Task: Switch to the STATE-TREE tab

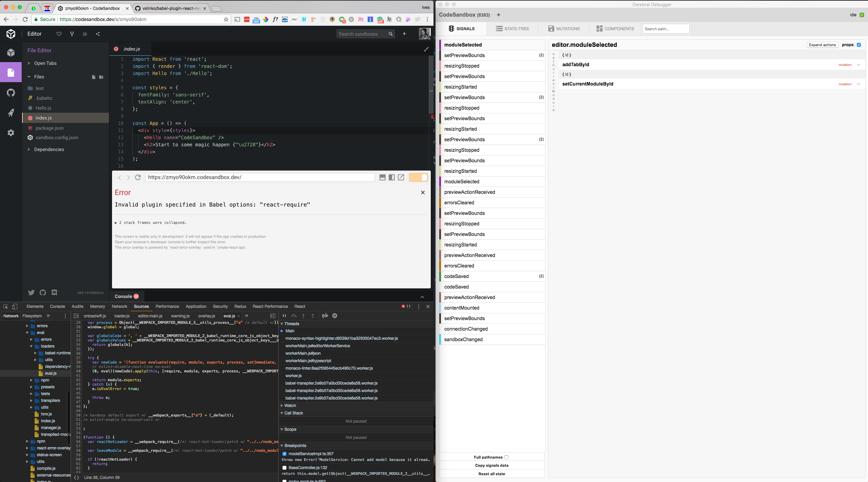Action: (x=512, y=29)
